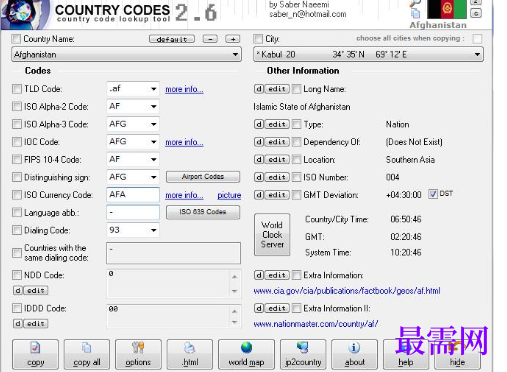This screenshot has width=507, height=372.
Task: Uncheck the DST checkbox
Action: point(433,194)
